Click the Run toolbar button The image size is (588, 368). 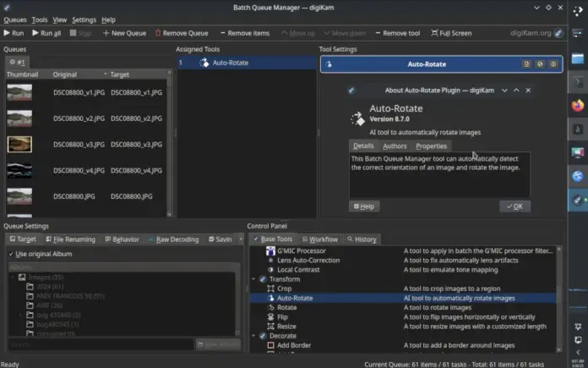click(x=14, y=33)
